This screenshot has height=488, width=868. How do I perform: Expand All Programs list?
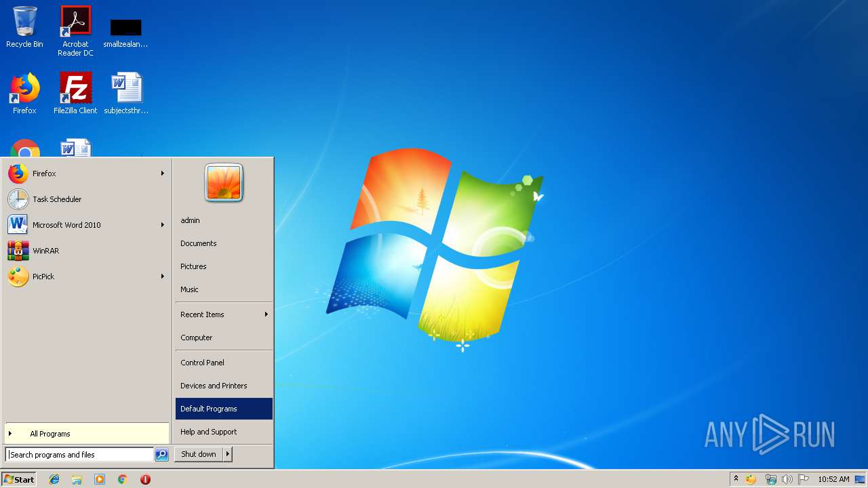pyautogui.click(x=87, y=434)
